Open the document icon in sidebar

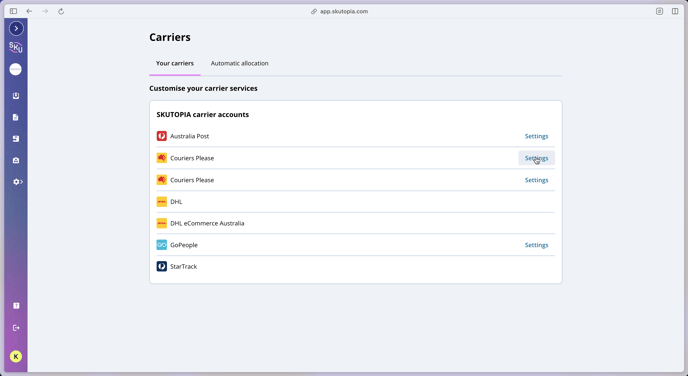click(16, 117)
